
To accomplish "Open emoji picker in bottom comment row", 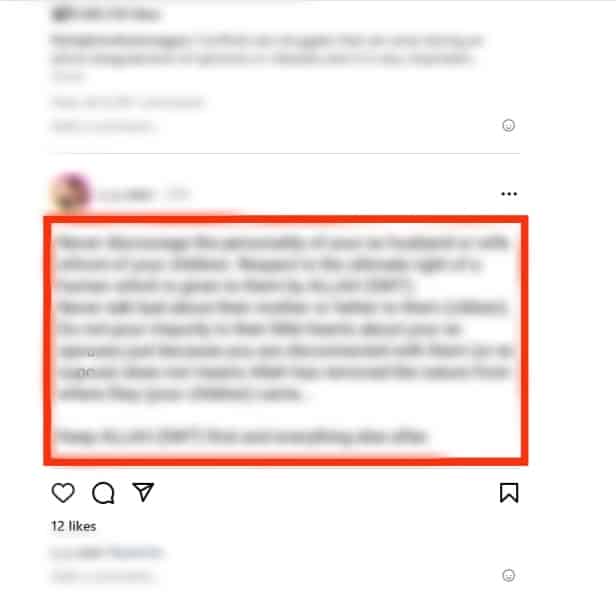I will pyautogui.click(x=508, y=576).
